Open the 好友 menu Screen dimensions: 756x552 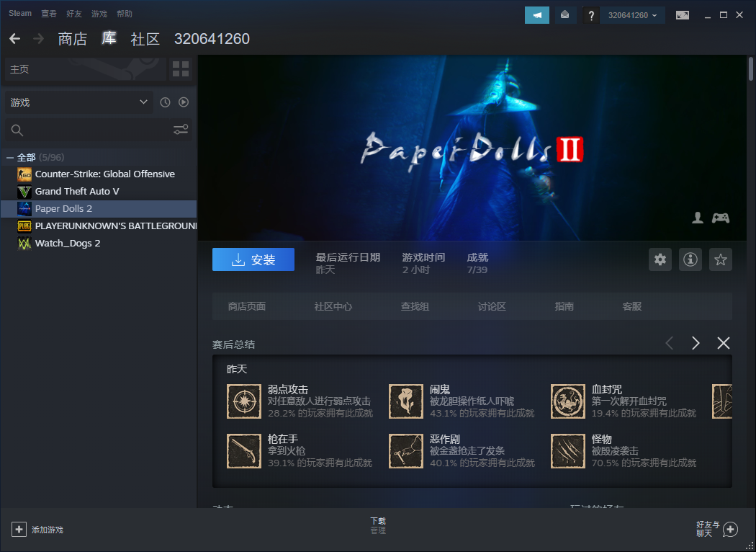click(x=73, y=14)
